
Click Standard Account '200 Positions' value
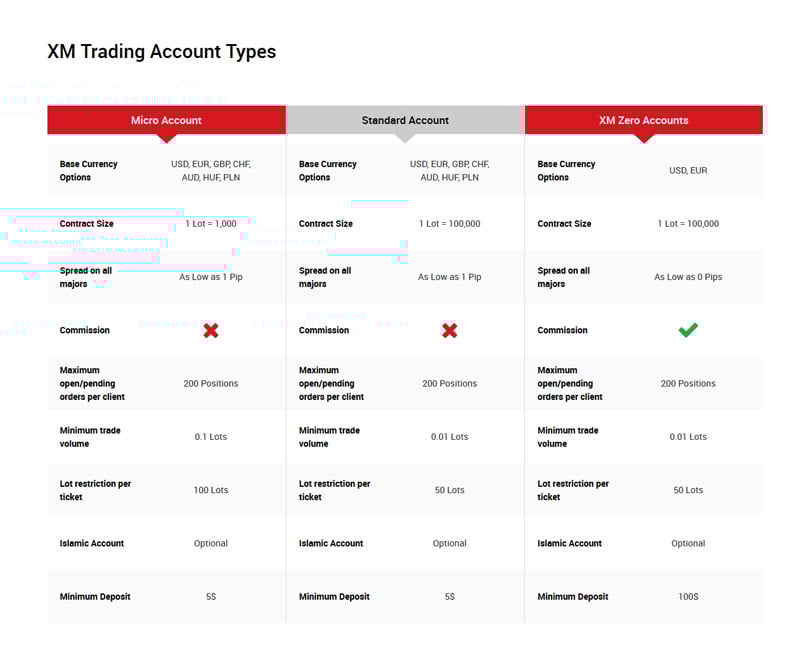[449, 383]
